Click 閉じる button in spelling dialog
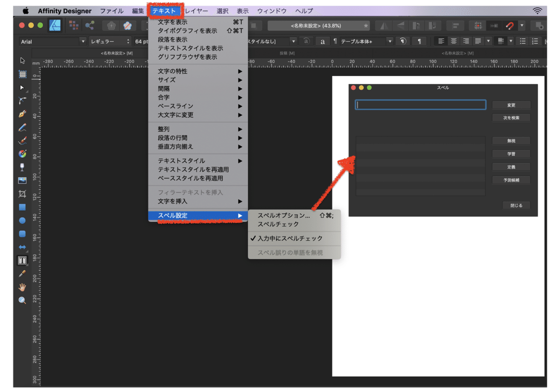 click(x=516, y=206)
